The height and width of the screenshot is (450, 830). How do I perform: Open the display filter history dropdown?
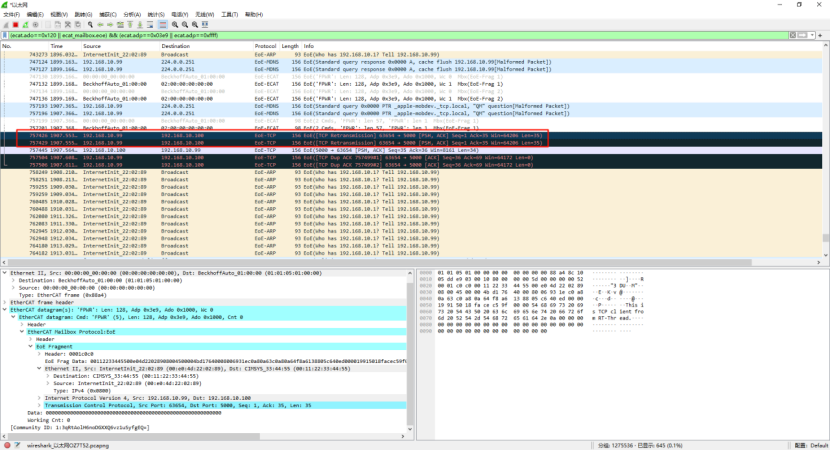pos(811,35)
